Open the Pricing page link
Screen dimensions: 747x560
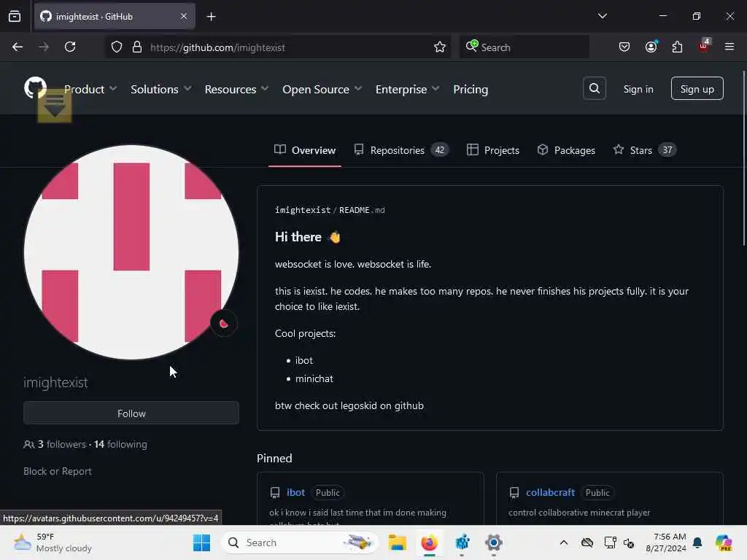click(471, 89)
